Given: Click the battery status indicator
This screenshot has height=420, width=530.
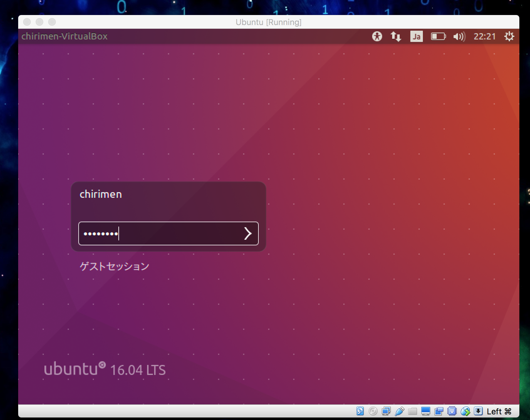Looking at the screenshot, I should point(438,37).
